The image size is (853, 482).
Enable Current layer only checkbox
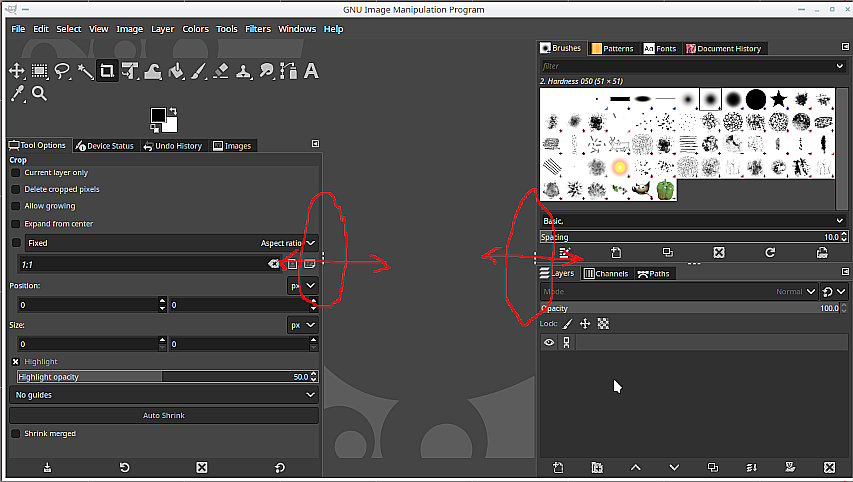[x=16, y=172]
